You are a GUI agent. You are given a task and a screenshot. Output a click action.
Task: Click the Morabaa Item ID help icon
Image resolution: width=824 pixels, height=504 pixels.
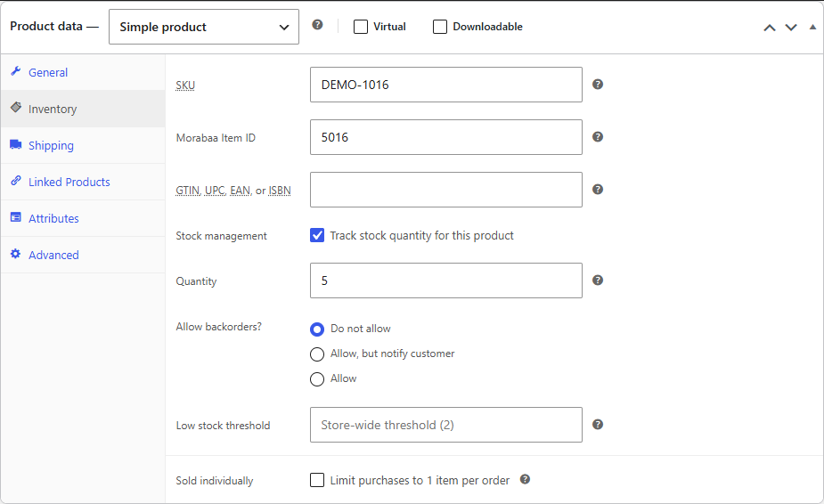598,136
